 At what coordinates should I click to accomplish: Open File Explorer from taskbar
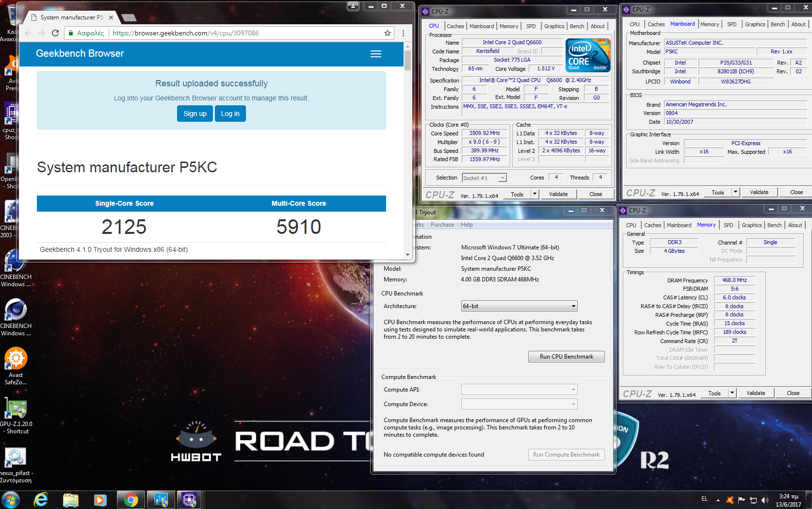click(71, 500)
